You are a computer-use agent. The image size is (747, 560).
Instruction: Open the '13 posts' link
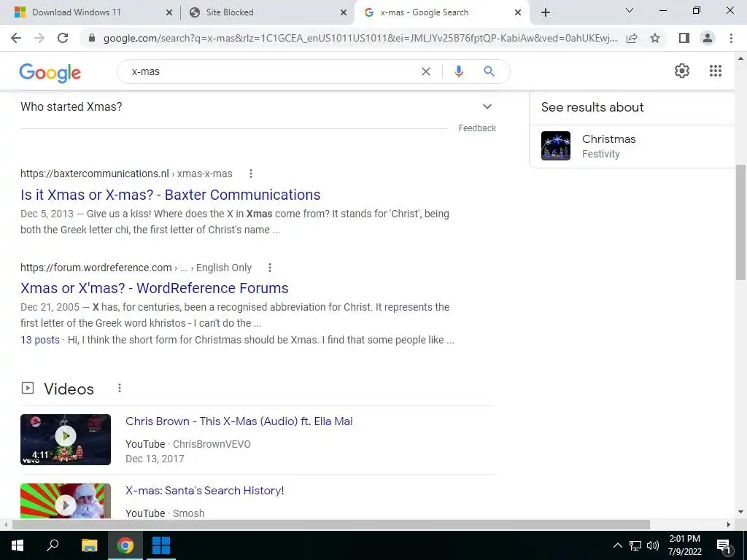click(40, 340)
